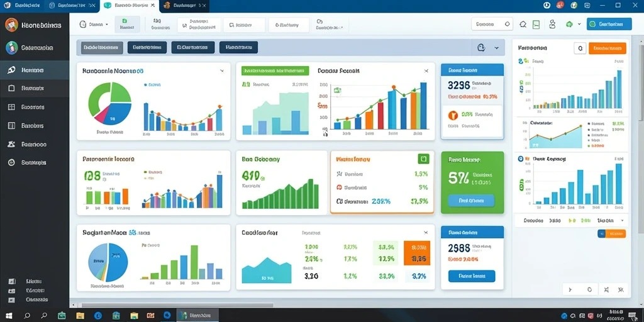
Task: Click the red round icon in the title bar
Action: pyautogui.click(x=560, y=5)
